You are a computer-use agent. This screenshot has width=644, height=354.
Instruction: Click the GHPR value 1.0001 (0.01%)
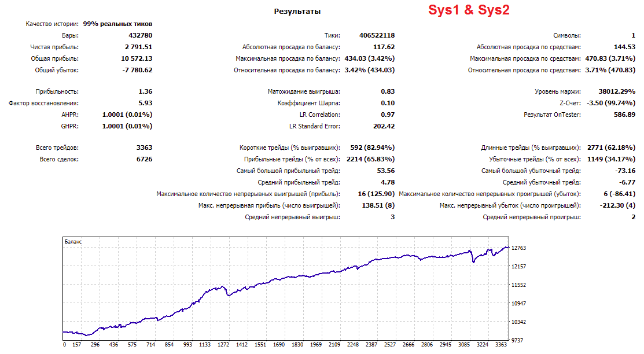[x=127, y=126]
